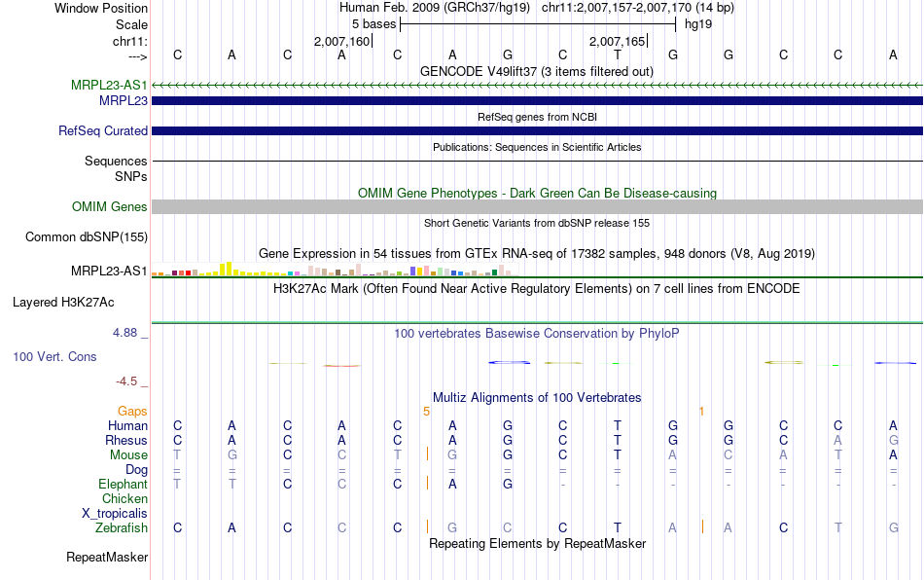The width and height of the screenshot is (924, 580).
Task: Click the Multiz Alignments of 100 Vertebrates title
Action: [537, 398]
